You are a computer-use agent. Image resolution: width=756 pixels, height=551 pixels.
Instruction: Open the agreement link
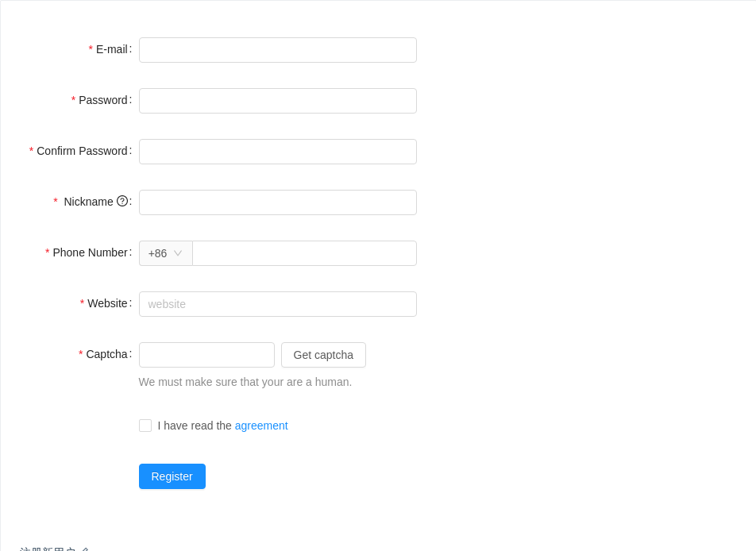tap(261, 426)
